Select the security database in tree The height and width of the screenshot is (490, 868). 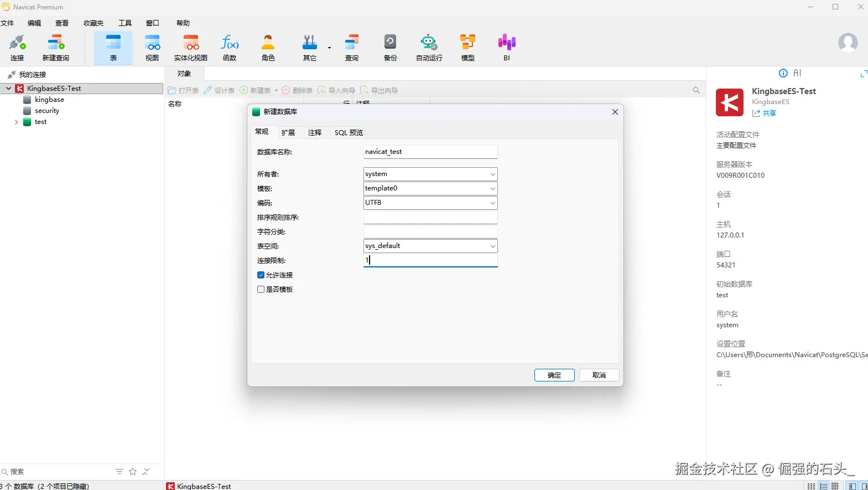47,111
